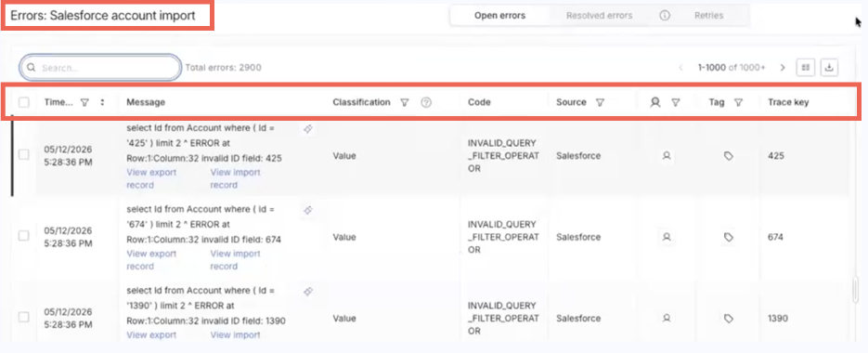Viewport: 868px width, 353px height.
Task: Focus the Search errors field
Action: pos(100,68)
